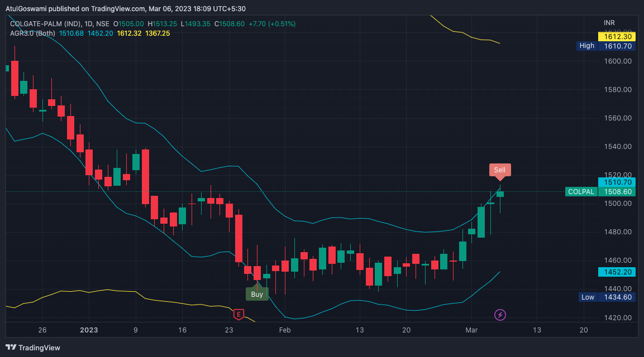Click the cyan 1510.70 price label

[x=617, y=182]
